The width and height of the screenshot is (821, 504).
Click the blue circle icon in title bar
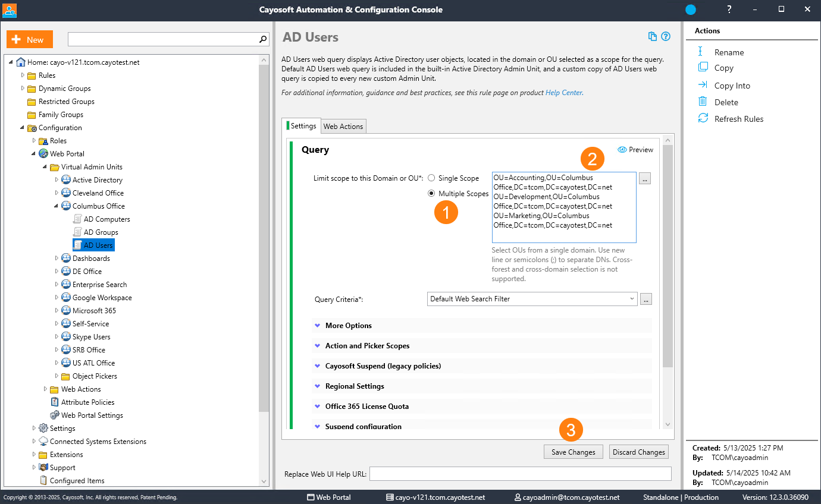691,10
